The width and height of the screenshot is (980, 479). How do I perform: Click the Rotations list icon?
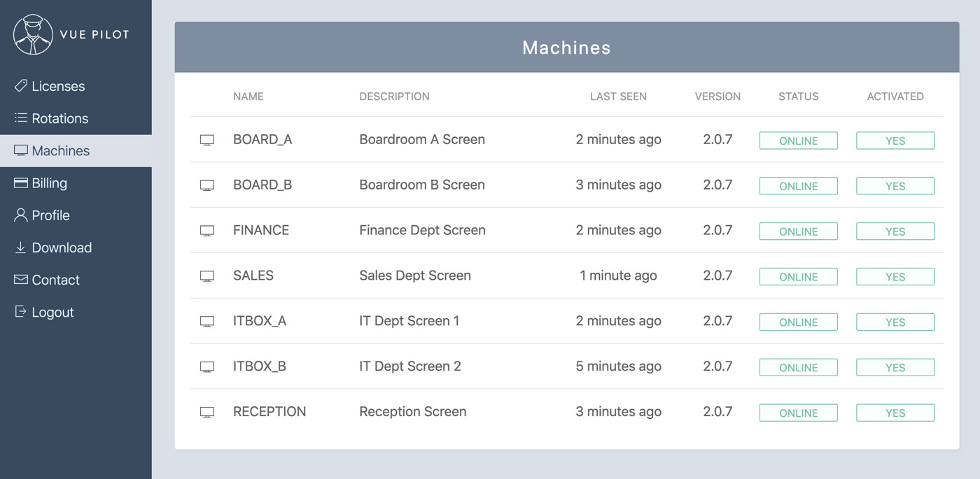[x=21, y=118]
